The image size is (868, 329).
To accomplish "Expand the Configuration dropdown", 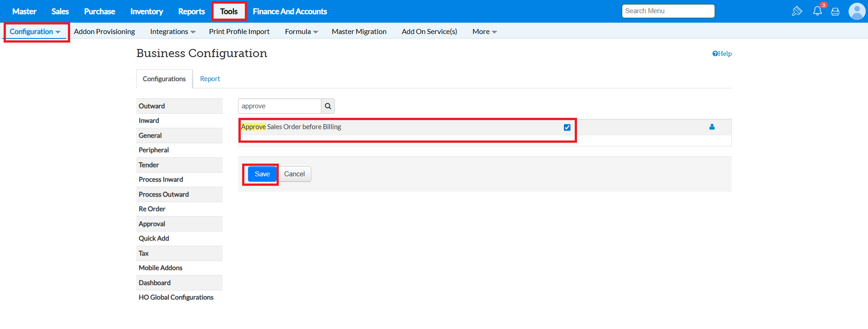I will pyautogui.click(x=35, y=32).
